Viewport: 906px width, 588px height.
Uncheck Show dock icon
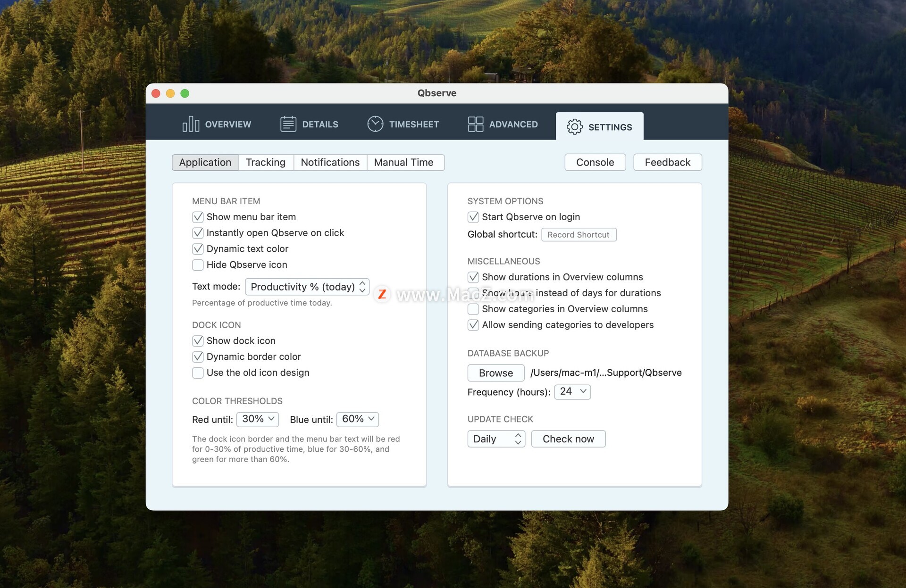(x=198, y=341)
